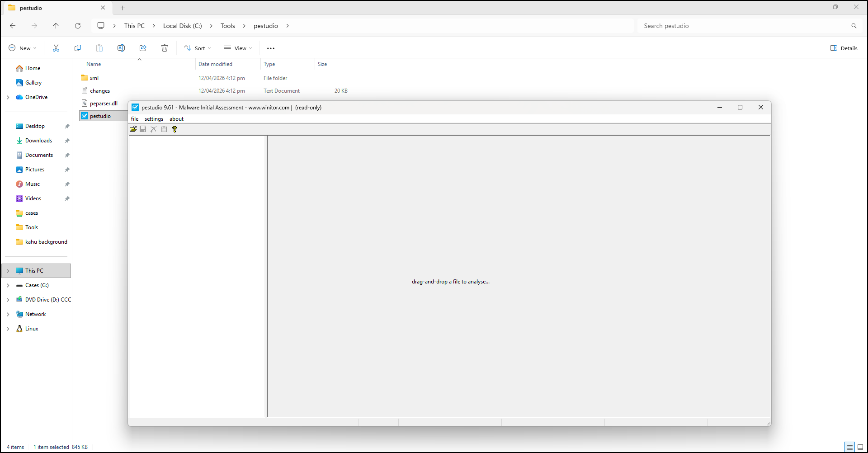Screen dimensions: 868x453
Task: Open Documents in Quick access
Action: pyautogui.click(x=39, y=155)
